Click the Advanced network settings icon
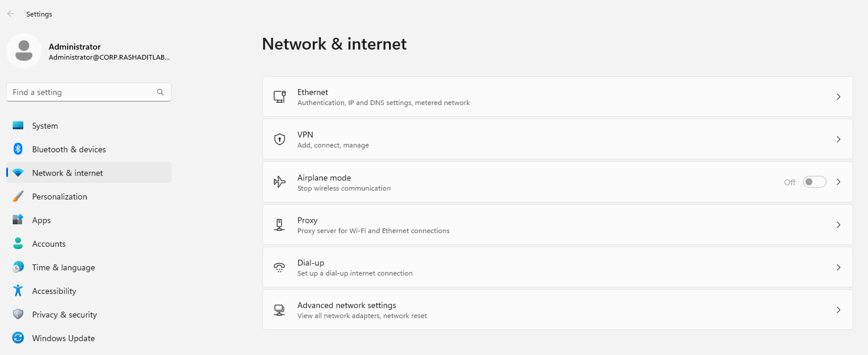Image resolution: width=868 pixels, height=355 pixels. (x=279, y=310)
